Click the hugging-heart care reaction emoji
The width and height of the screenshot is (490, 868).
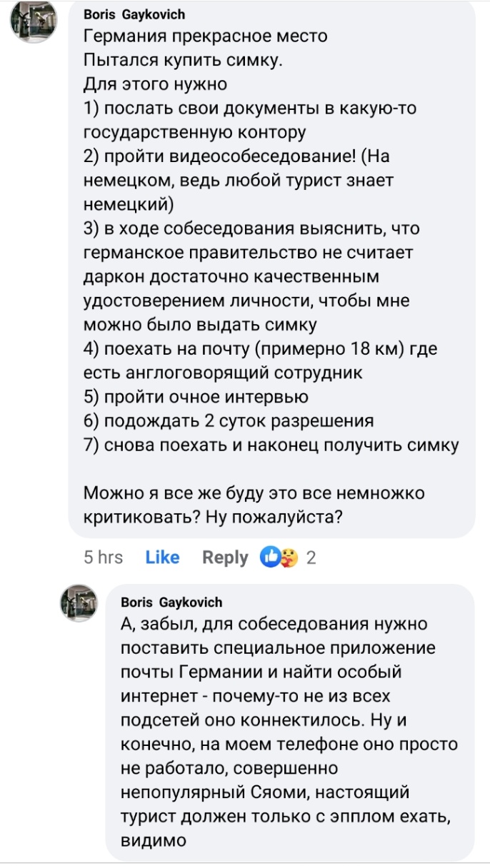click(288, 557)
